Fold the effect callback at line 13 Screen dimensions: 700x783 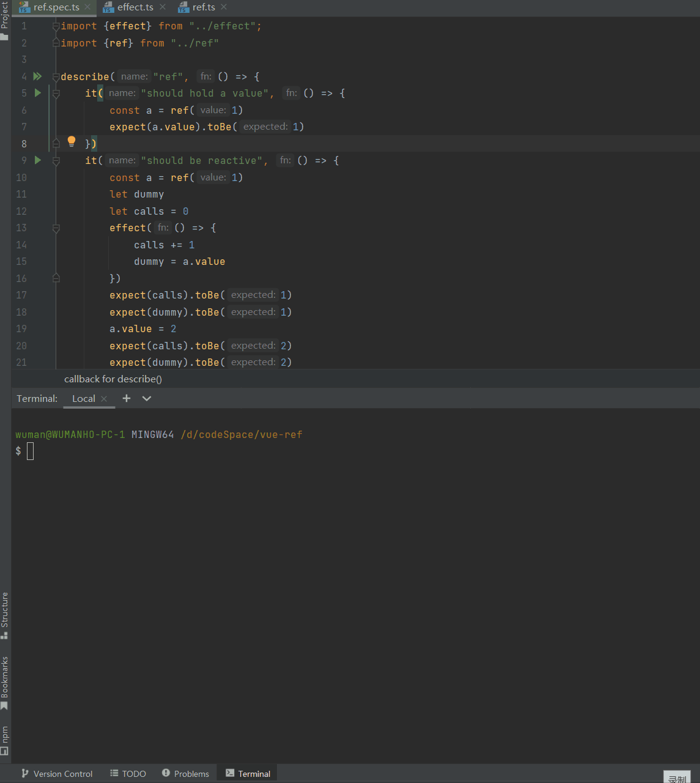(56, 228)
